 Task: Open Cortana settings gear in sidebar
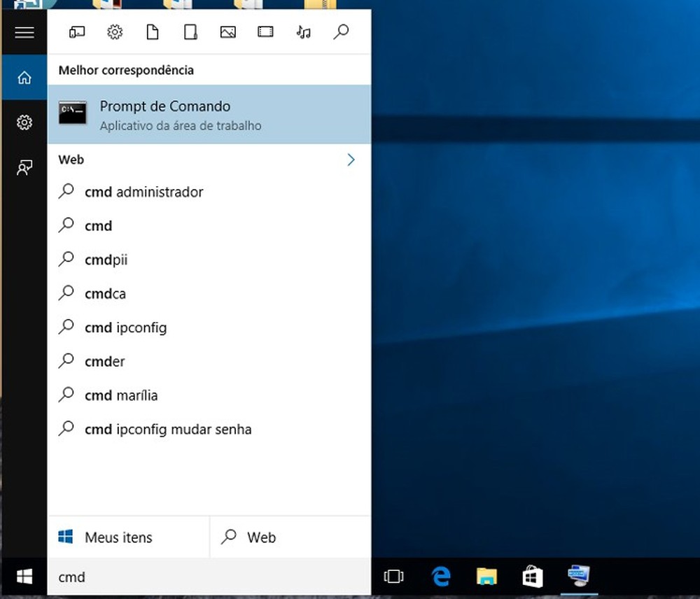(x=24, y=122)
